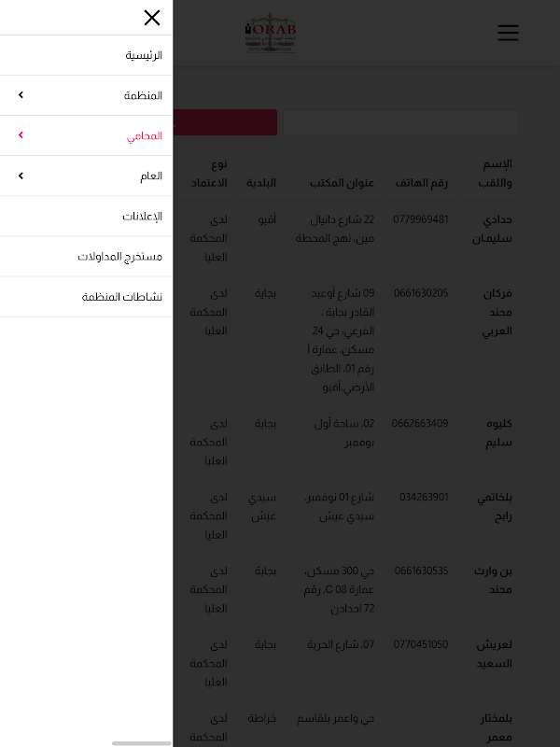Select name كليوه سليم
Screen dimensions: 560x747
coord(498,433)
